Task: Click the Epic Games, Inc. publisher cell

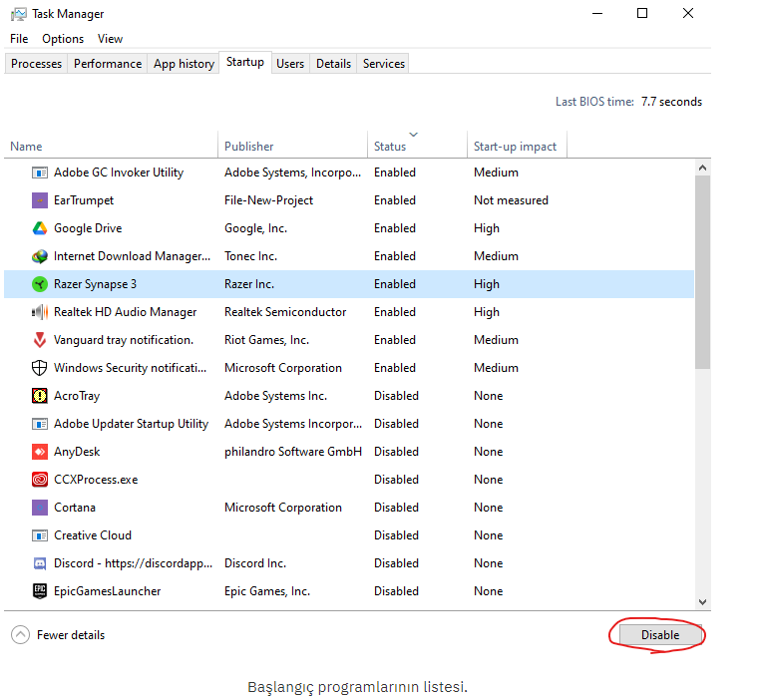Action: pyautogui.click(x=267, y=591)
